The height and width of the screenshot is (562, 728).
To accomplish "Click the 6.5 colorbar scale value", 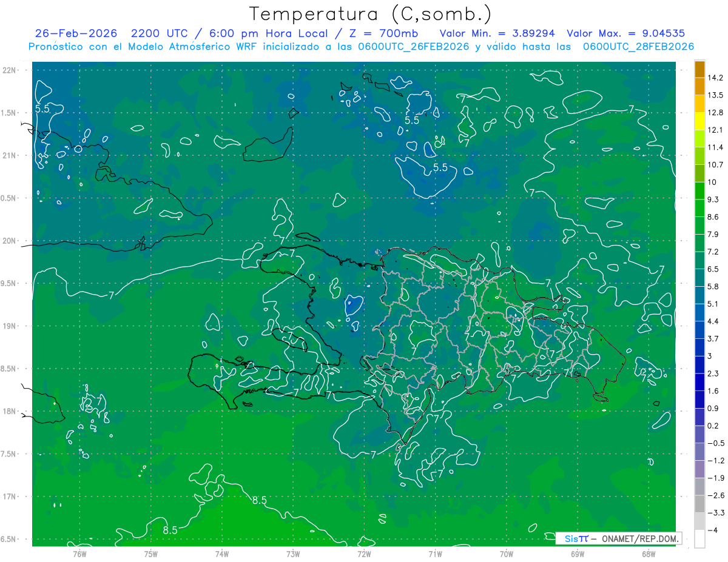I will click(x=713, y=269).
